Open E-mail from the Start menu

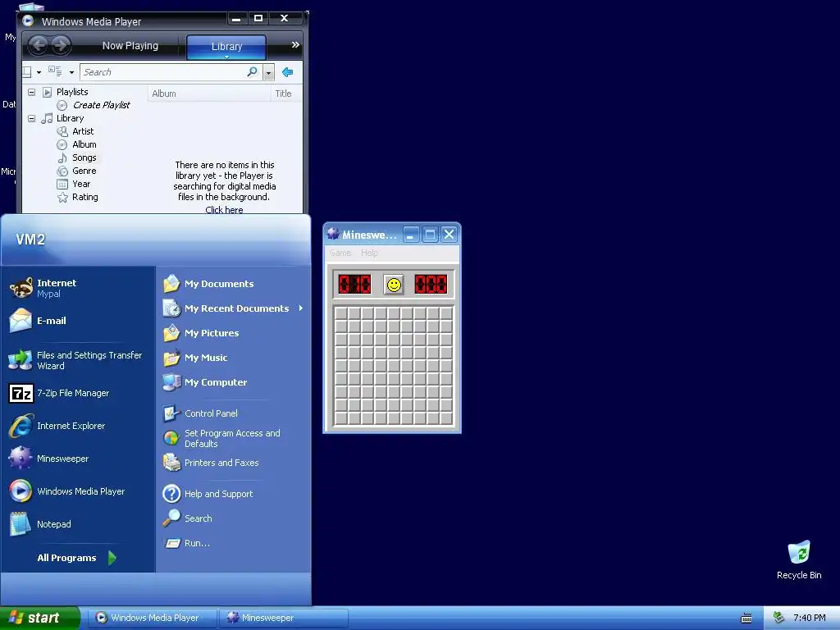pos(78,321)
